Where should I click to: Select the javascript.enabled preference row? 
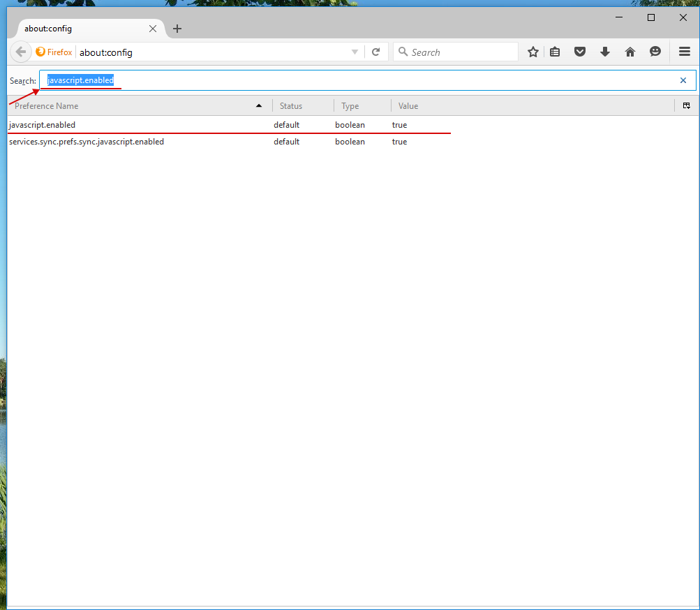click(352, 125)
